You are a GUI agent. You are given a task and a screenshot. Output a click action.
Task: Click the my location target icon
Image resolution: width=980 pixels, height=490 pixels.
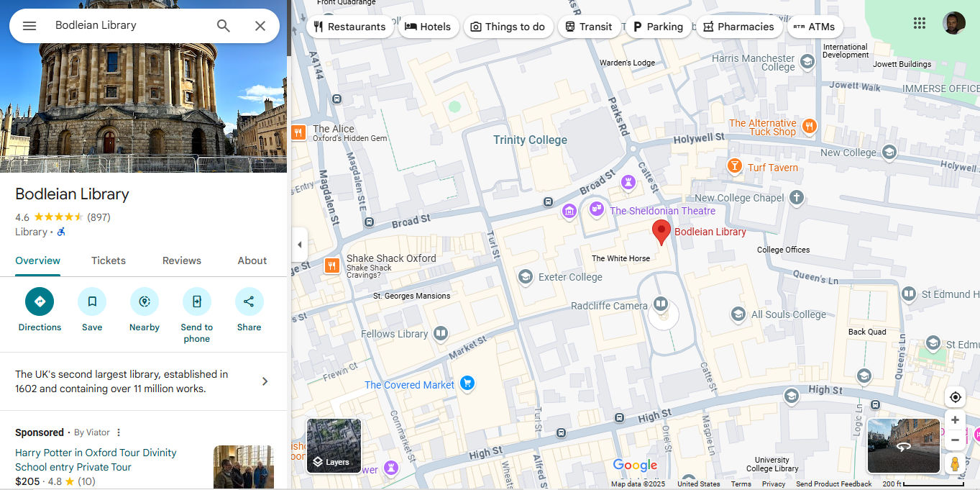[x=955, y=396]
